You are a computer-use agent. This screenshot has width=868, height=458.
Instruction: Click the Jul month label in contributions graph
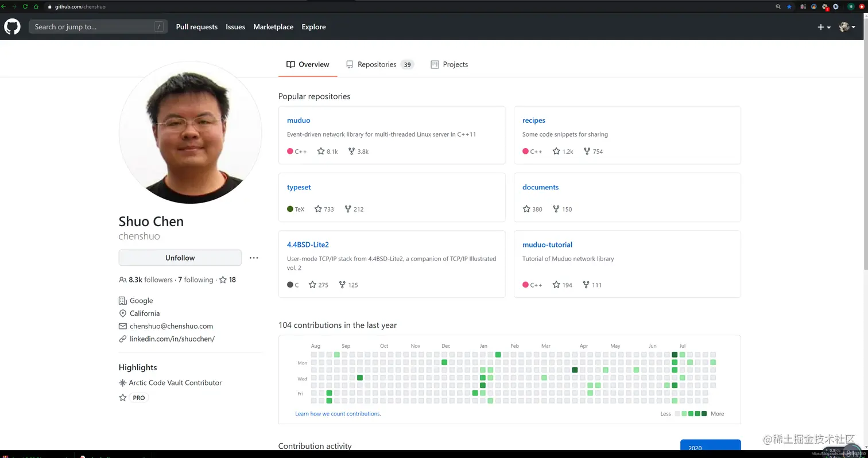(683, 346)
